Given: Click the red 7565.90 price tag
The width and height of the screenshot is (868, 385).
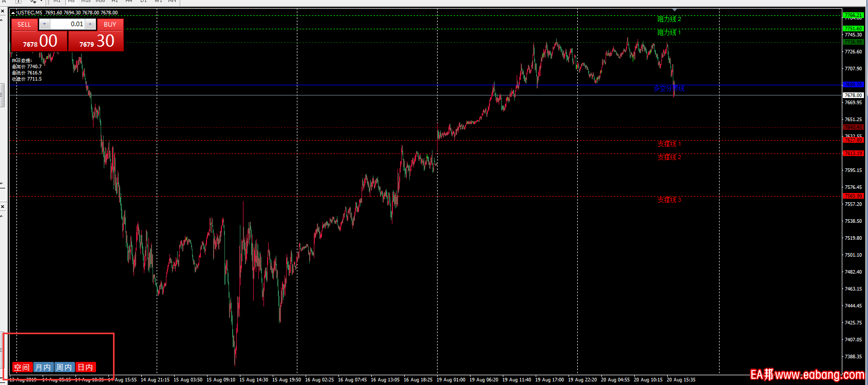Looking at the screenshot, I should [853, 196].
